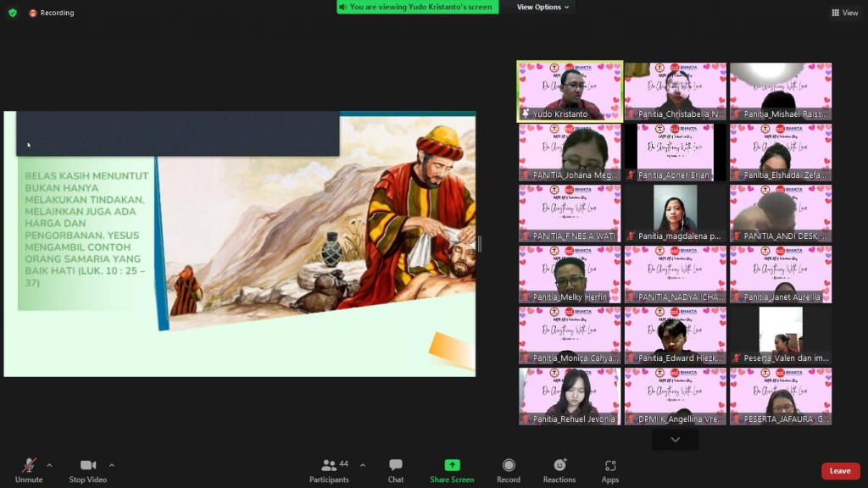
Task: Show more participants with down chevron
Action: 675,440
